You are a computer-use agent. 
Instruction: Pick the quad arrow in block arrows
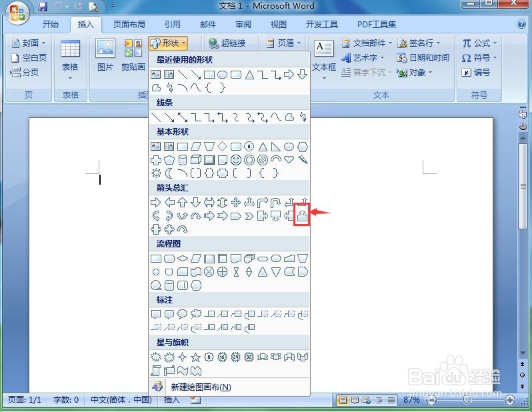(236, 203)
